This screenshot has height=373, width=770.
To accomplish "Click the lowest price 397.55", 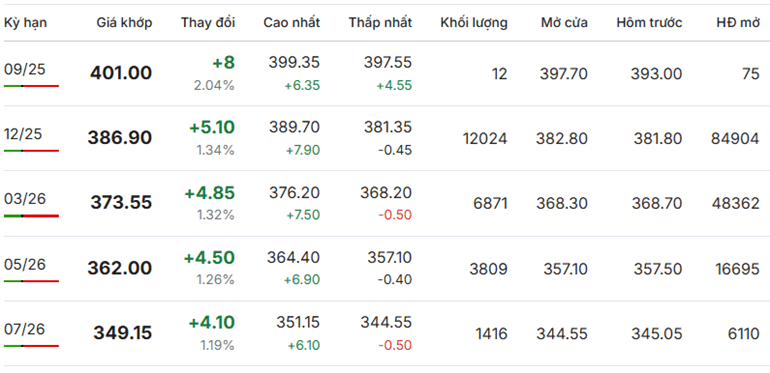I will tap(388, 62).
